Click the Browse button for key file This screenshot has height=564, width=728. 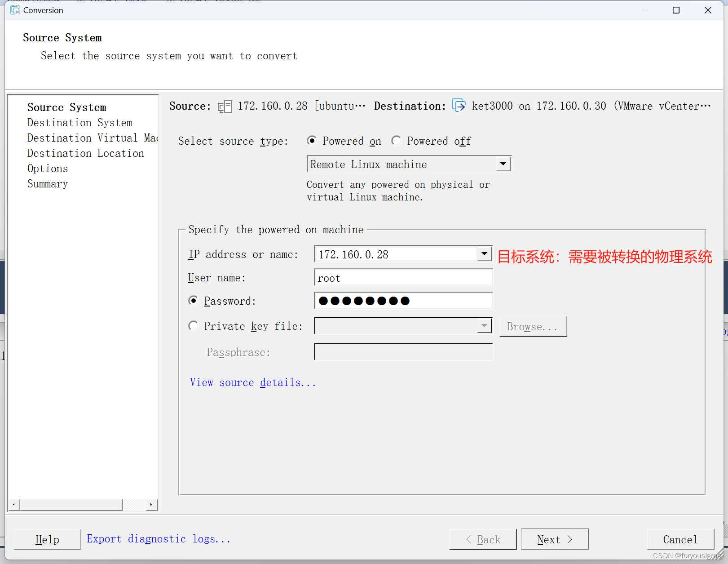pos(533,326)
